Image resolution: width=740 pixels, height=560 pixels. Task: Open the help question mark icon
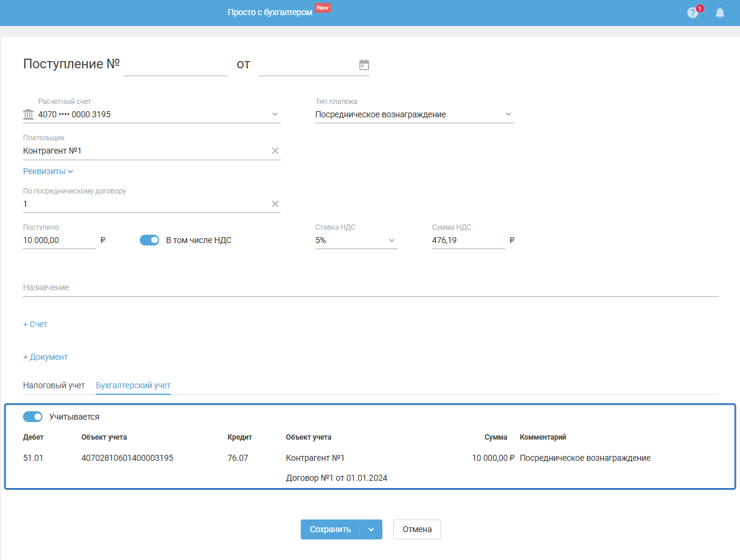[693, 13]
